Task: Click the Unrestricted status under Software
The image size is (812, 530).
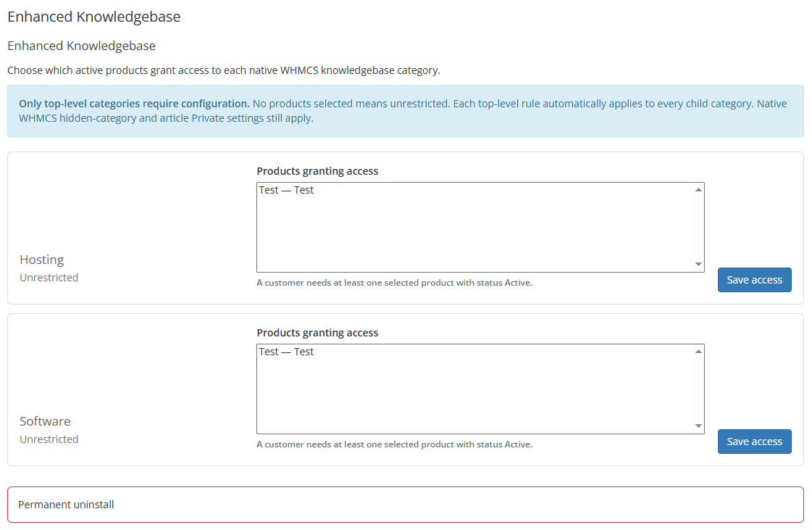Action: tap(49, 440)
